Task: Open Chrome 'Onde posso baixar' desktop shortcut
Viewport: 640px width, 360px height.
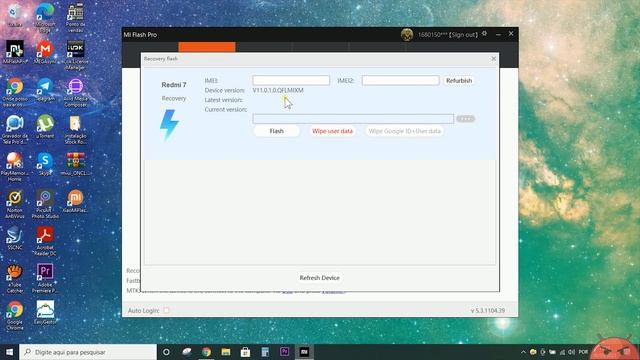Action: pos(15,92)
